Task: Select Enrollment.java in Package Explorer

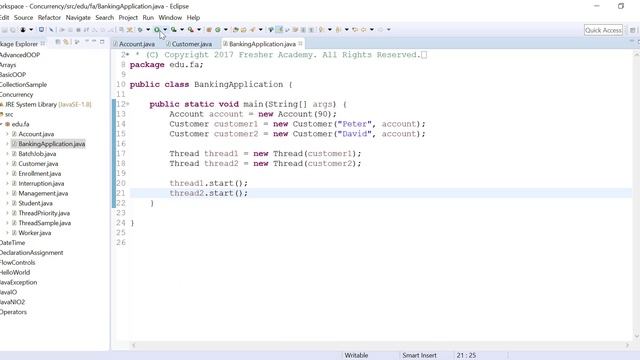Action: click(40, 173)
